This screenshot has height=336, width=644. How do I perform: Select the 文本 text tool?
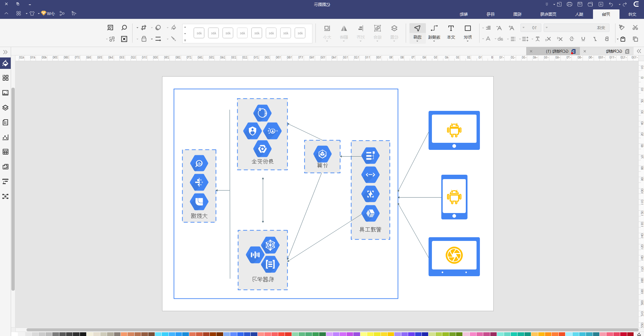[x=451, y=32]
